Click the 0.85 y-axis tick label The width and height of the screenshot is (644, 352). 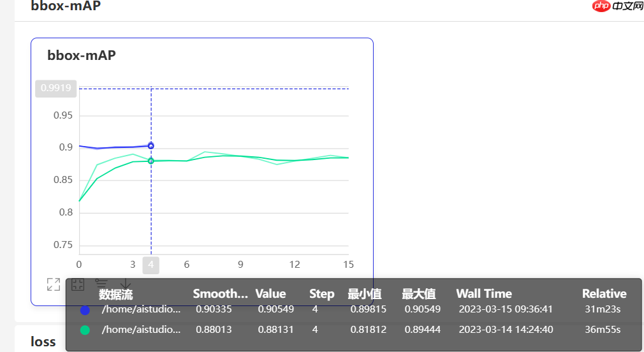pos(63,180)
